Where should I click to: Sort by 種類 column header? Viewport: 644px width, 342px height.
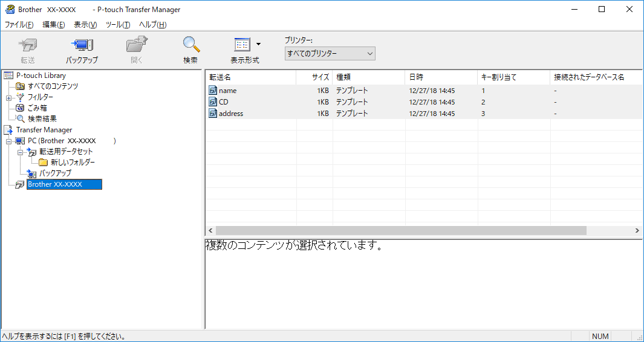tap(368, 77)
